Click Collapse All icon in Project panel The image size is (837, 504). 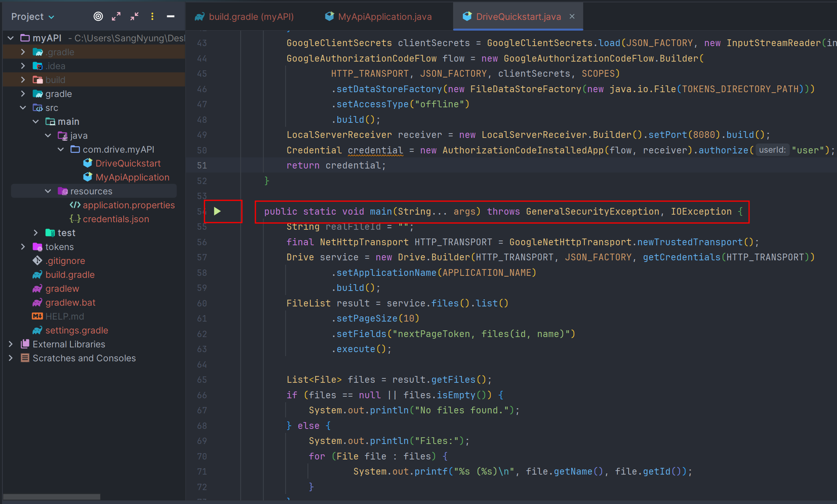click(x=134, y=16)
